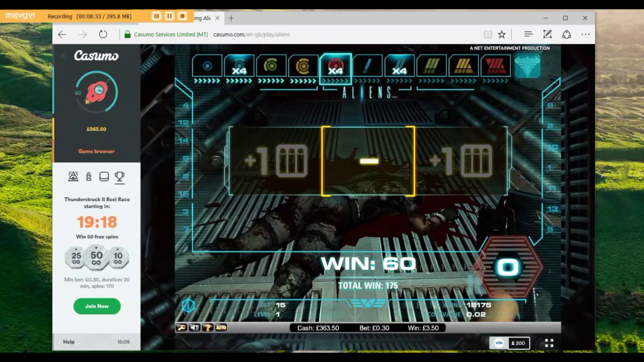The width and height of the screenshot is (644, 362).
Task: Open the Casumo sidebar hamburger menu
Action: click(x=62, y=55)
